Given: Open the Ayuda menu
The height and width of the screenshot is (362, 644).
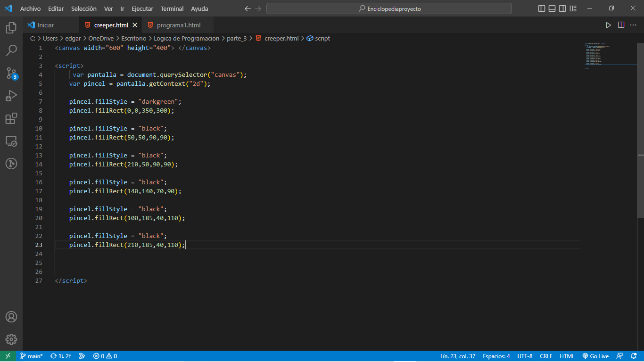Looking at the screenshot, I should click(x=199, y=8).
